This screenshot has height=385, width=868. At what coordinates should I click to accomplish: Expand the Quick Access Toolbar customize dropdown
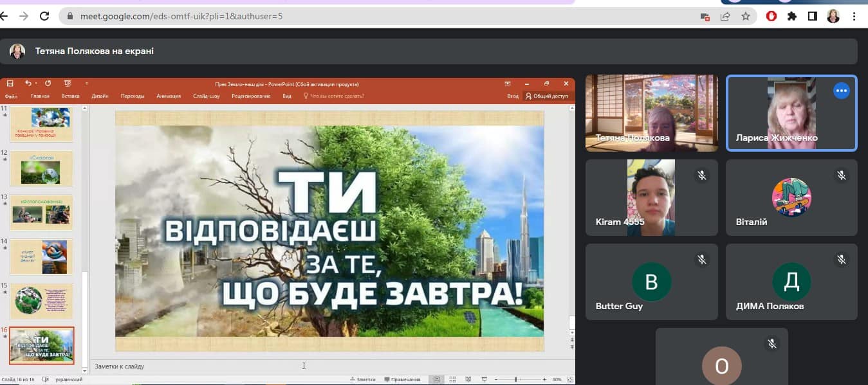pos(86,84)
